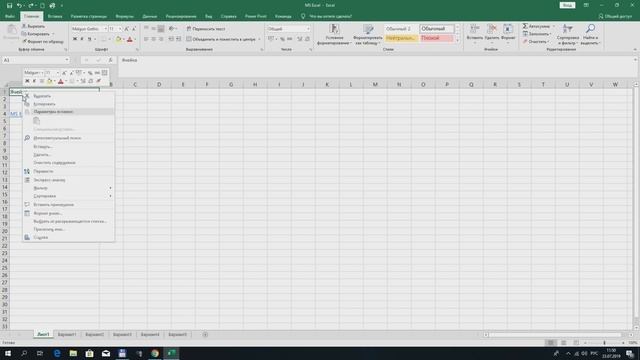Click Удалить cells button in Ячейки group
640x360 pixels.
tap(492, 33)
